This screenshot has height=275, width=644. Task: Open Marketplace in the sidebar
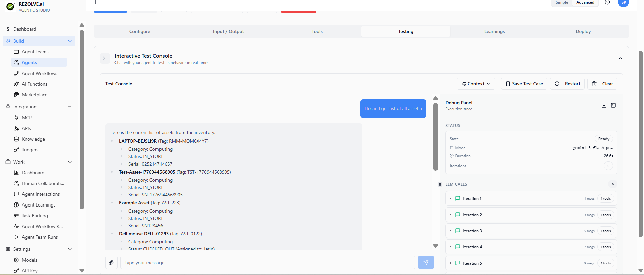tap(34, 95)
